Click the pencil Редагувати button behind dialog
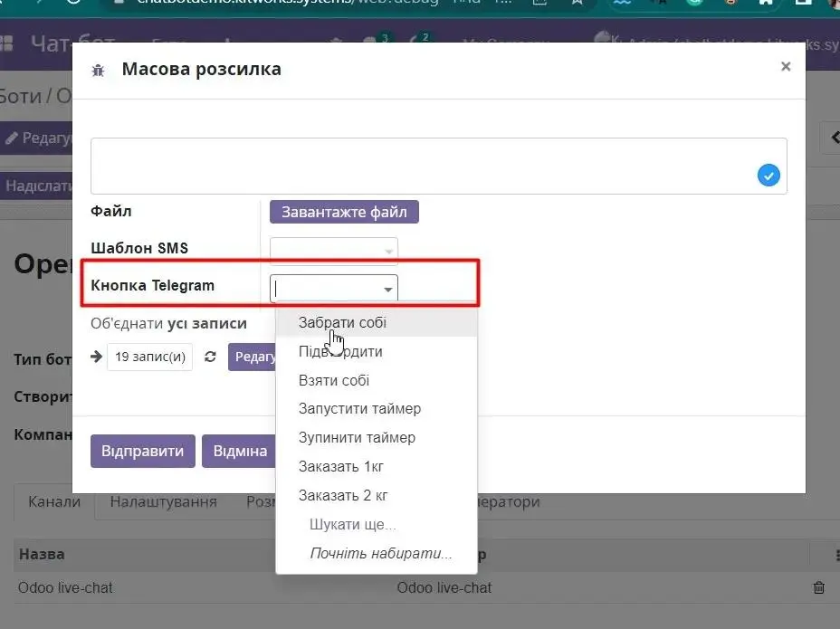 [36, 138]
